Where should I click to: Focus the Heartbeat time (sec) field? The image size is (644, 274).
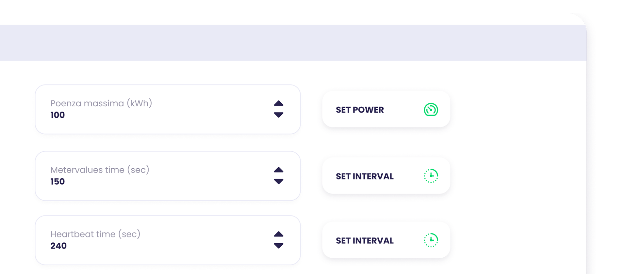tap(168, 240)
